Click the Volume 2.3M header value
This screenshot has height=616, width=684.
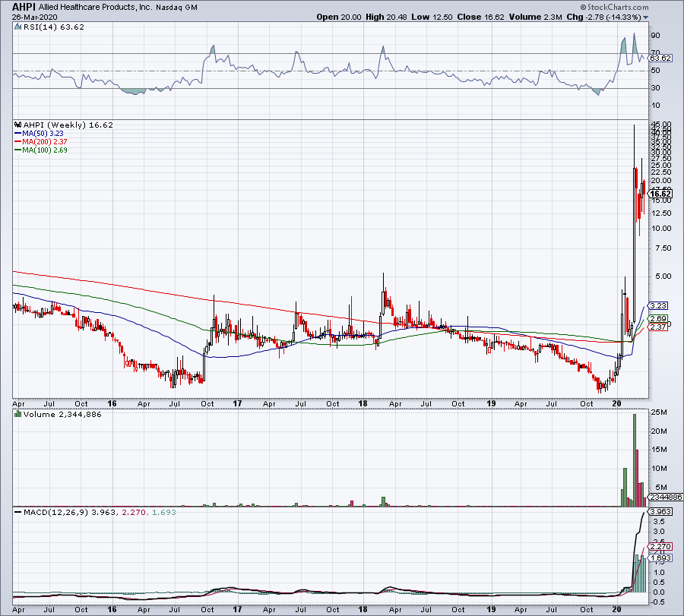click(535, 17)
